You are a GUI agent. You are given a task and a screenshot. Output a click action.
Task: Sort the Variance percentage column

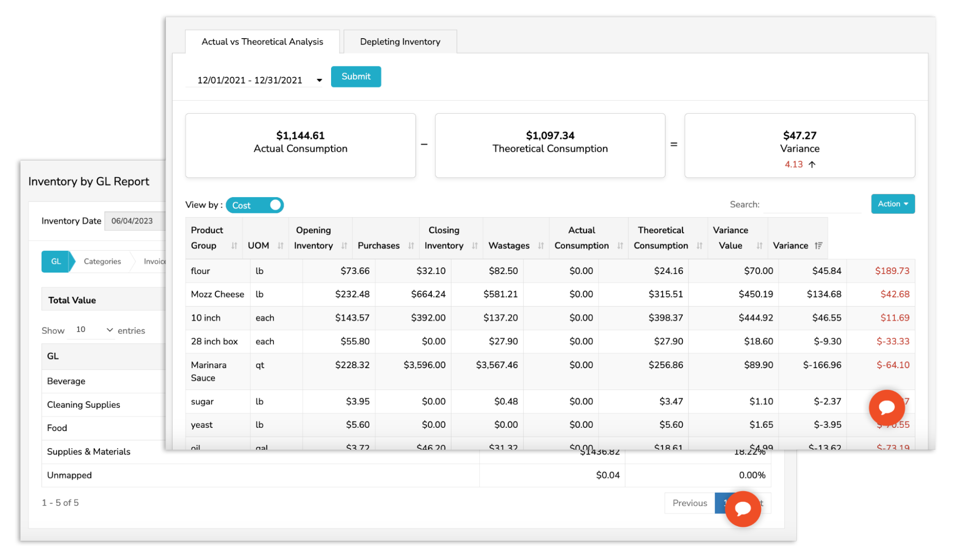(819, 245)
